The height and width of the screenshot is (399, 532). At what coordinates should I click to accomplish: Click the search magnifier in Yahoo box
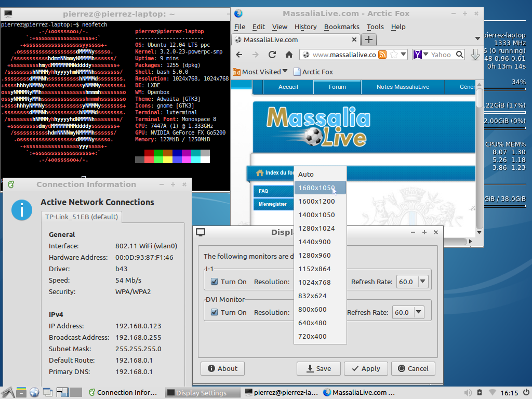[x=459, y=54]
